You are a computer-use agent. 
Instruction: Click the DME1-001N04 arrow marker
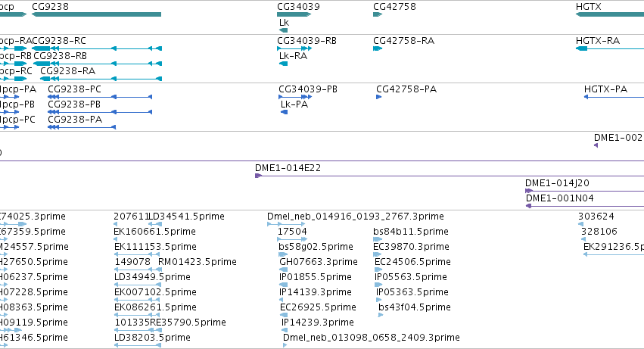point(528,206)
